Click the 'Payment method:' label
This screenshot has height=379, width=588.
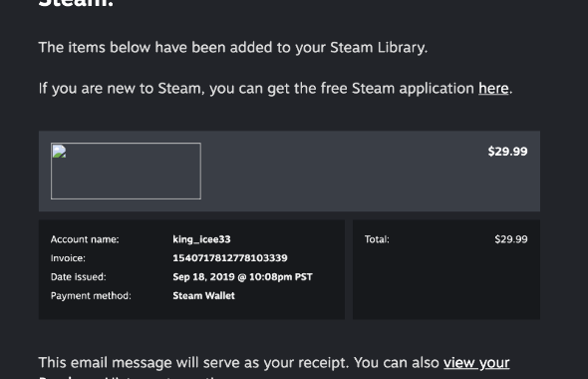pyautogui.click(x=91, y=295)
